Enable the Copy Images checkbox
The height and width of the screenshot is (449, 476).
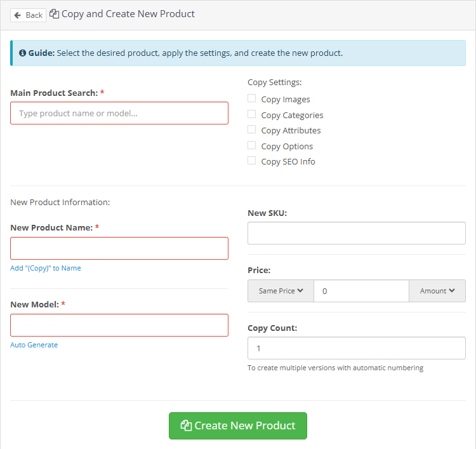[x=252, y=98]
